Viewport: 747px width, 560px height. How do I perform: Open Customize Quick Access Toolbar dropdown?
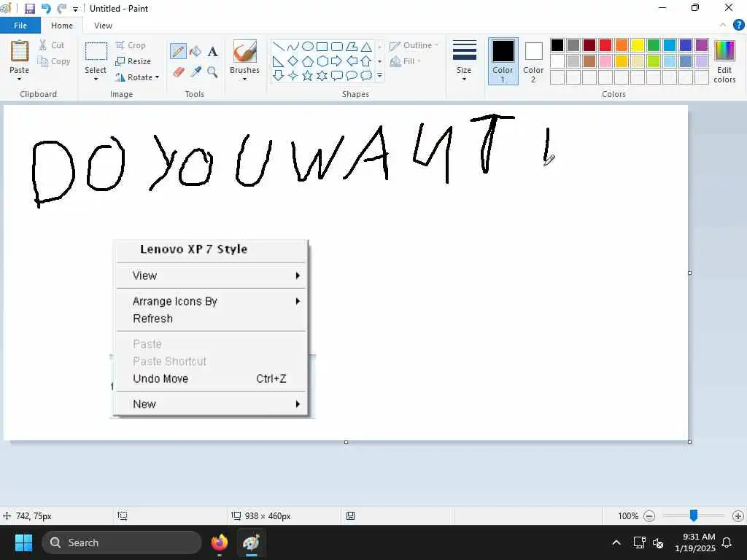75,9
